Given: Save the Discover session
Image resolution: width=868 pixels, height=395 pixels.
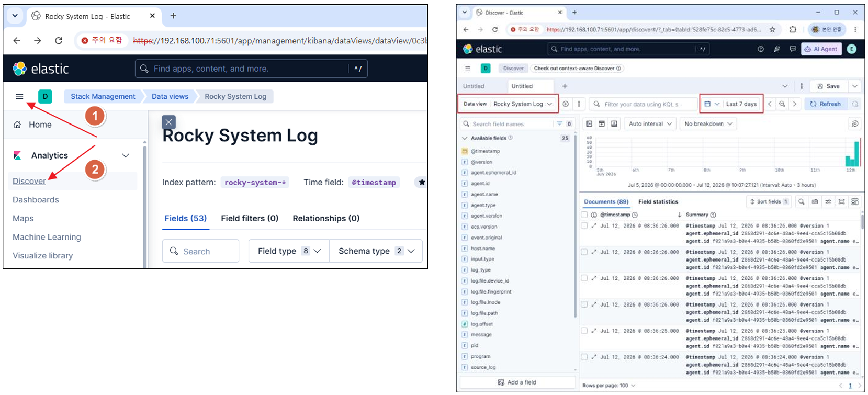Looking at the screenshot, I should click(829, 86).
